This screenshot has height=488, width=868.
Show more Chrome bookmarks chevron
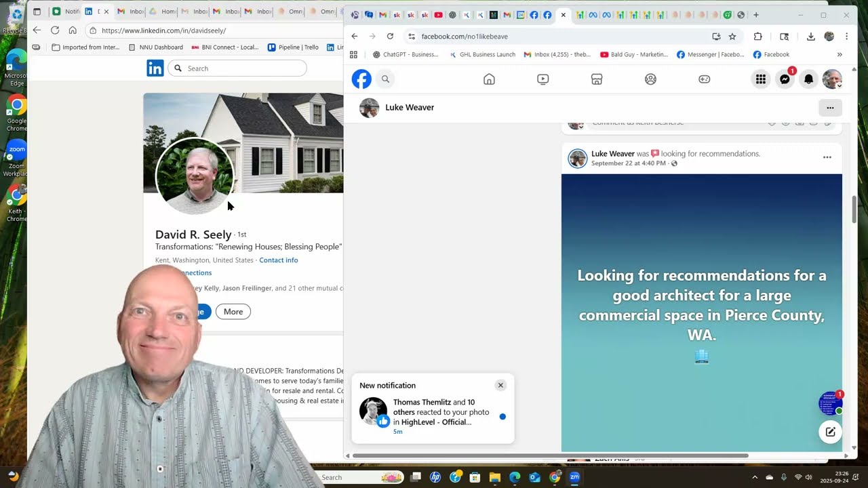(840, 55)
